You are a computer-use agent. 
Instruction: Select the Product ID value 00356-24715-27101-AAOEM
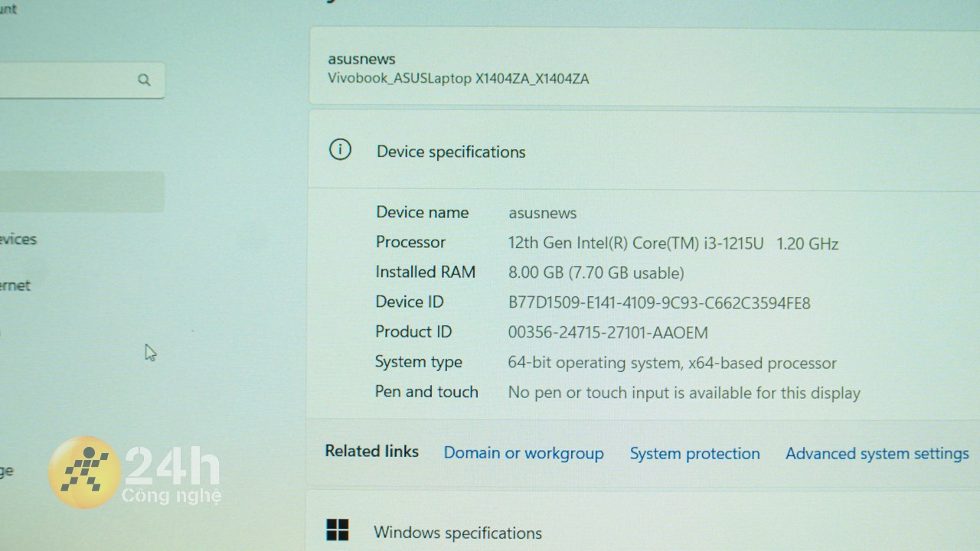(608, 333)
